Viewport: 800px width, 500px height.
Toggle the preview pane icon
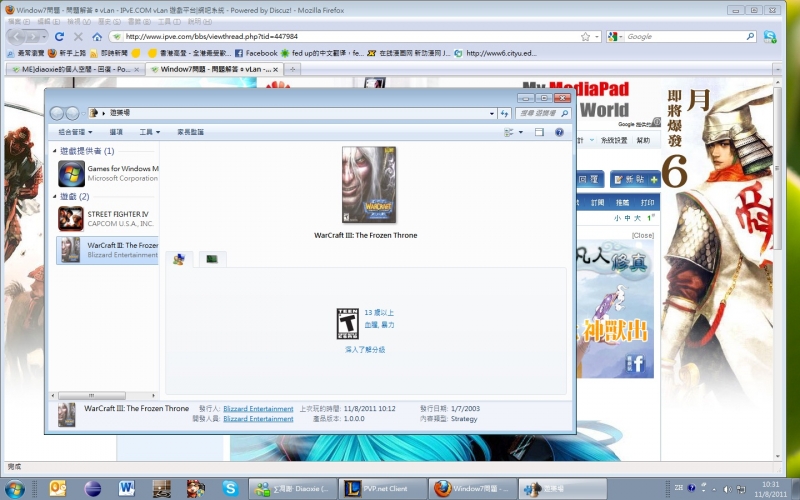click(x=539, y=132)
